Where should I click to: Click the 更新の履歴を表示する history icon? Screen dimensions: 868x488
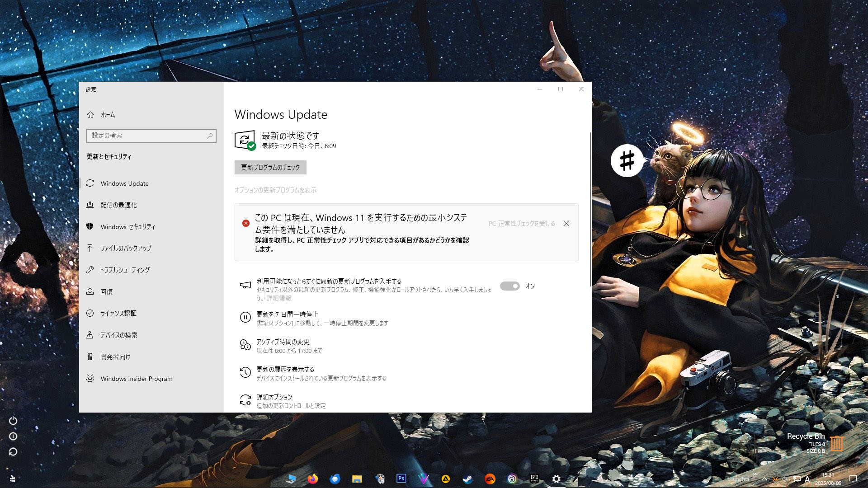245,372
